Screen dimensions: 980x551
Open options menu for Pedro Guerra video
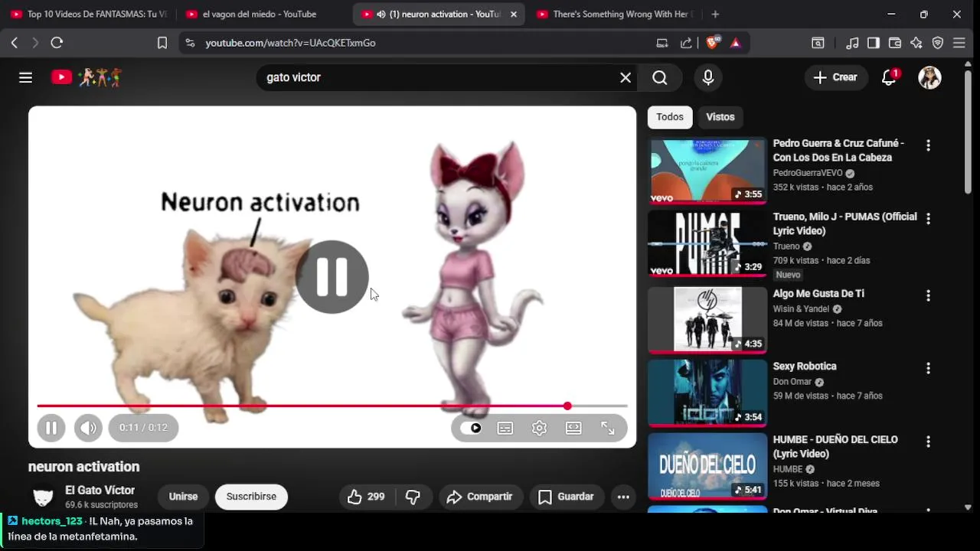928,145
